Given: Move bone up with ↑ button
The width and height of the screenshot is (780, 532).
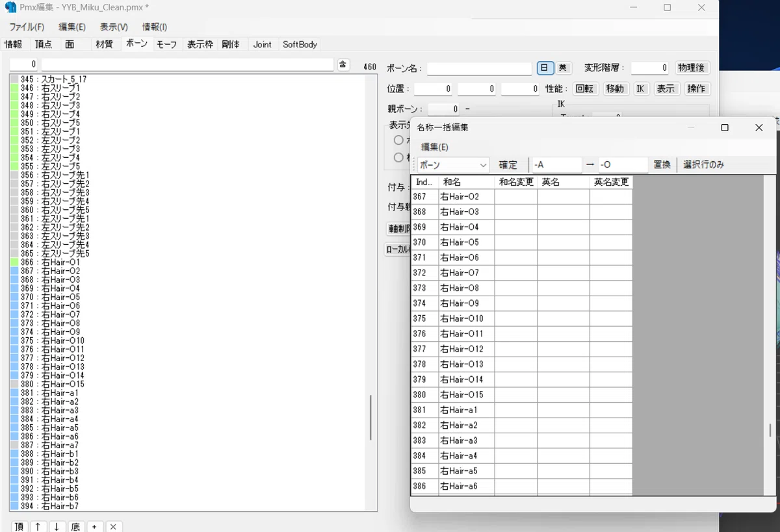Looking at the screenshot, I should 38,527.
